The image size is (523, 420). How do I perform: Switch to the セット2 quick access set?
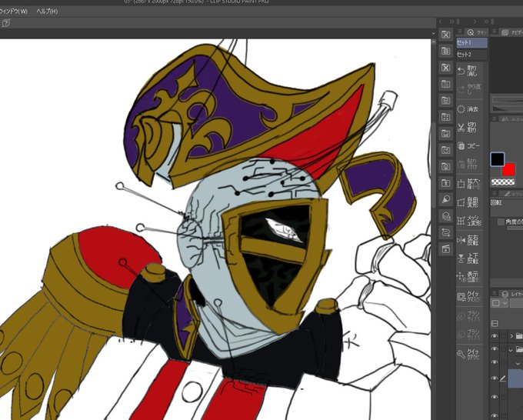[x=471, y=54]
